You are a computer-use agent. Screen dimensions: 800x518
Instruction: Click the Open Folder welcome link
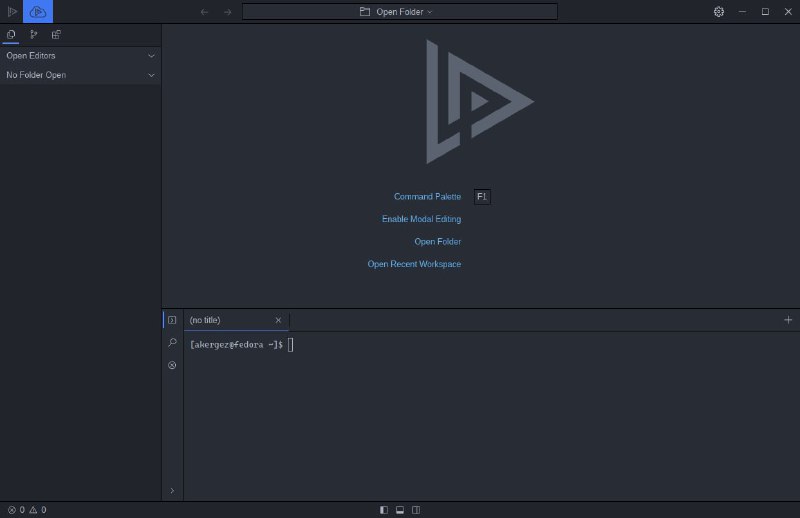[438, 241]
